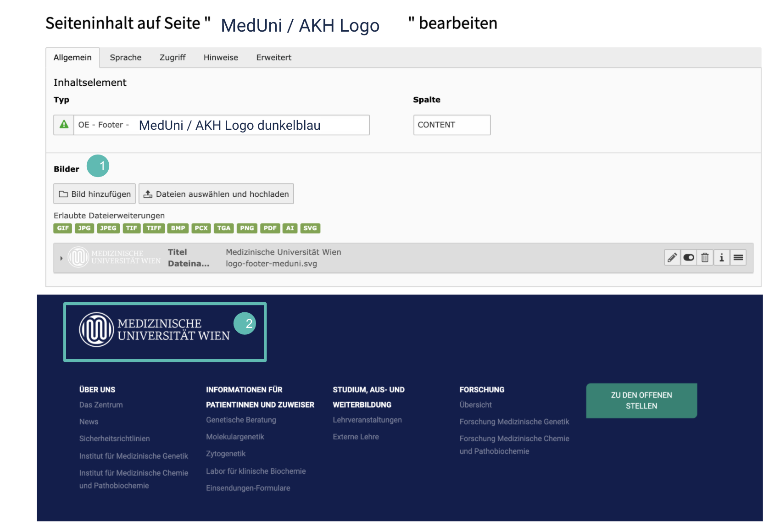
Task: Open Forschung Medizinische Genetik link
Action: click(514, 422)
